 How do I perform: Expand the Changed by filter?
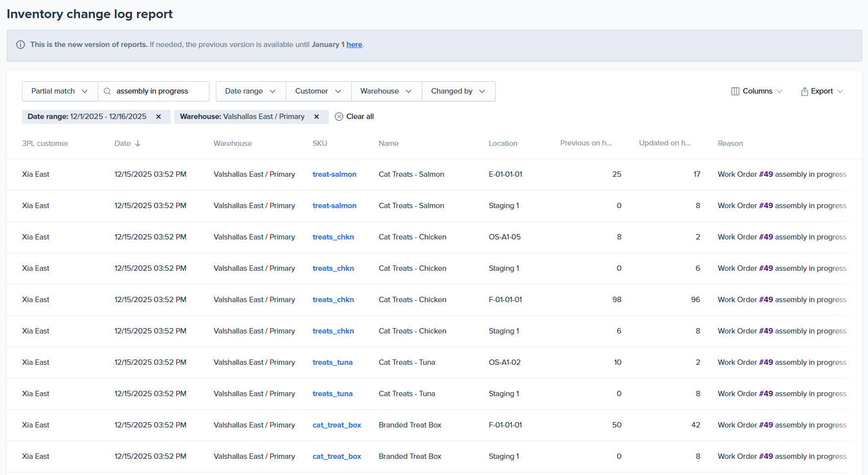tap(458, 91)
